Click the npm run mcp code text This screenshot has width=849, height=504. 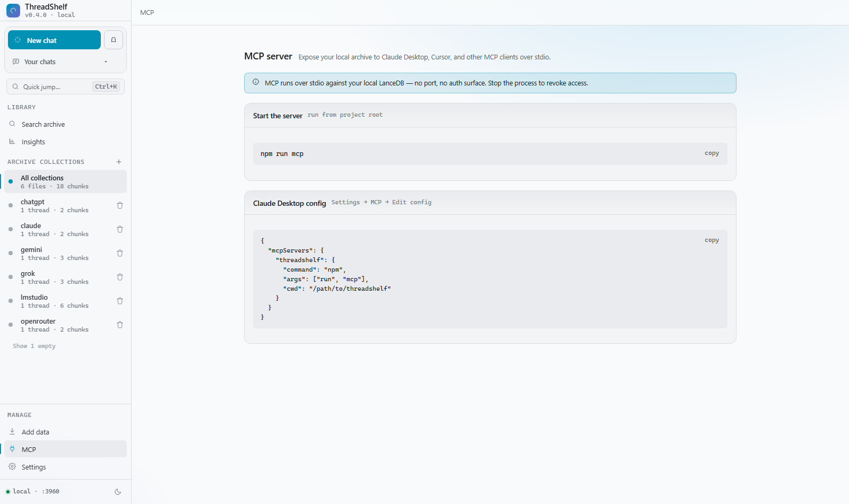[x=282, y=154]
